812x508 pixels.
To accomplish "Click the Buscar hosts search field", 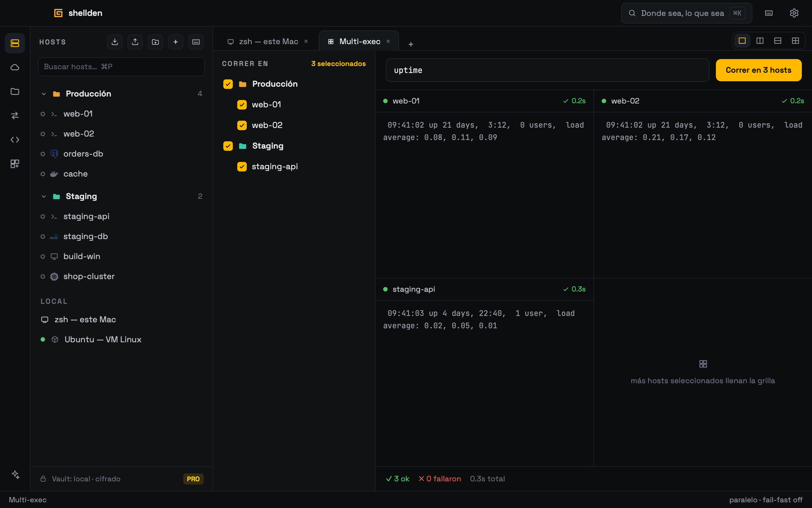I will (121, 67).
